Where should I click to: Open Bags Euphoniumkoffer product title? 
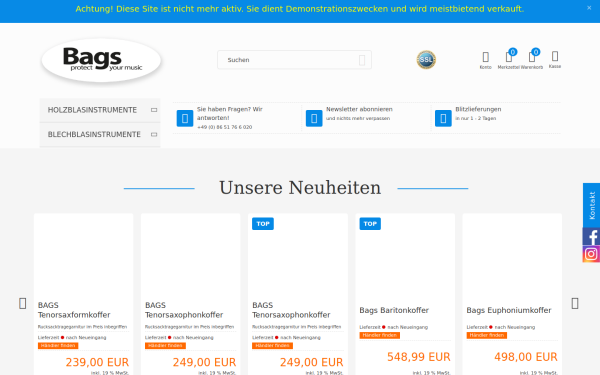pos(509,310)
